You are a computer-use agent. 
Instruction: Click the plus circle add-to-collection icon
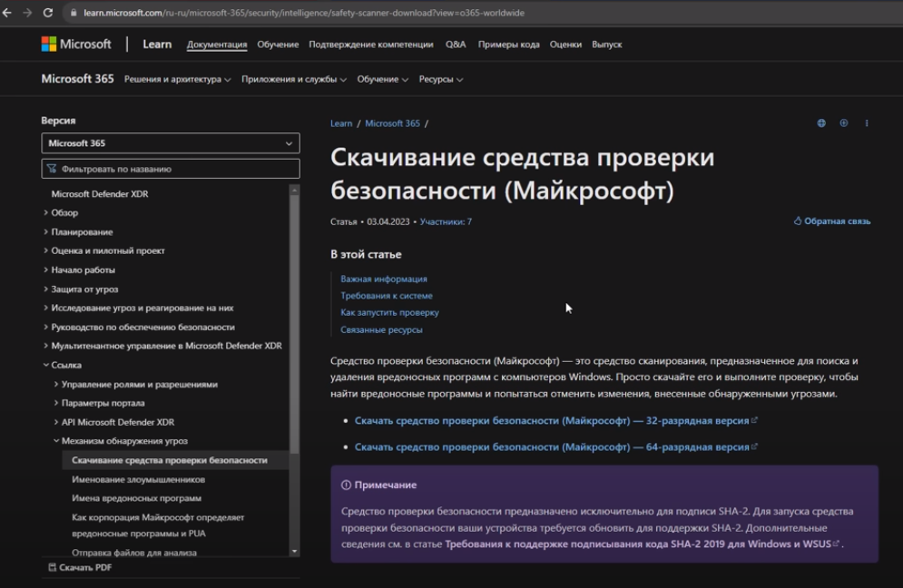(x=844, y=123)
